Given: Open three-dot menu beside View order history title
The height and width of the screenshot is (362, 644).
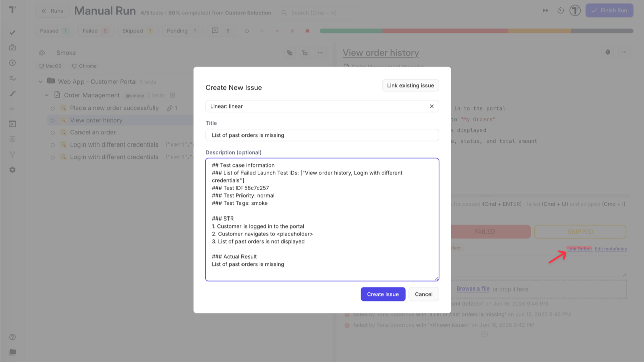Looking at the screenshot, I should point(624,52).
